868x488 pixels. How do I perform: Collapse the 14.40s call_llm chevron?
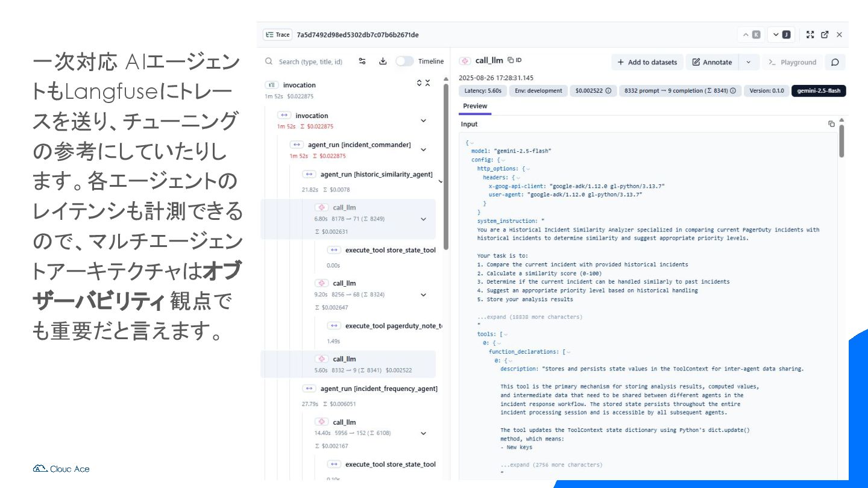pos(423,433)
